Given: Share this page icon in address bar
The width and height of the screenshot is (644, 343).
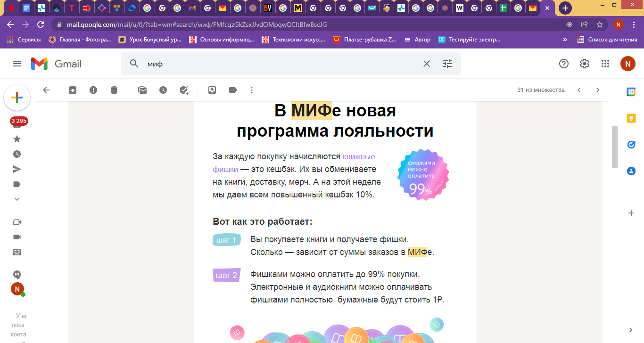Looking at the screenshot, I should [x=585, y=24].
